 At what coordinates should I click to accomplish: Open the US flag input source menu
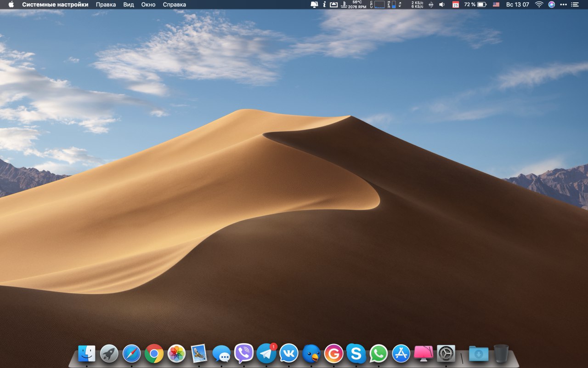click(496, 5)
